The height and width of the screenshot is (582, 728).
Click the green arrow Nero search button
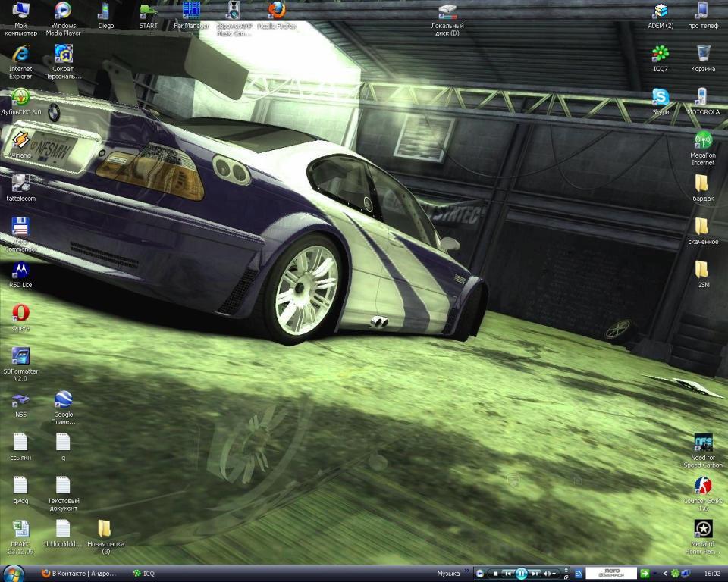(x=645, y=574)
